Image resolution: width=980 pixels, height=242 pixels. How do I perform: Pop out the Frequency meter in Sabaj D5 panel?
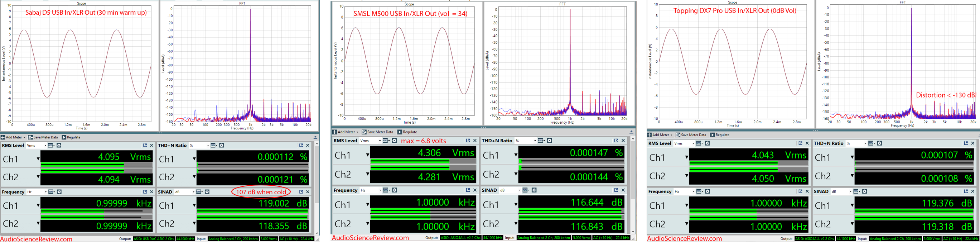(145, 192)
